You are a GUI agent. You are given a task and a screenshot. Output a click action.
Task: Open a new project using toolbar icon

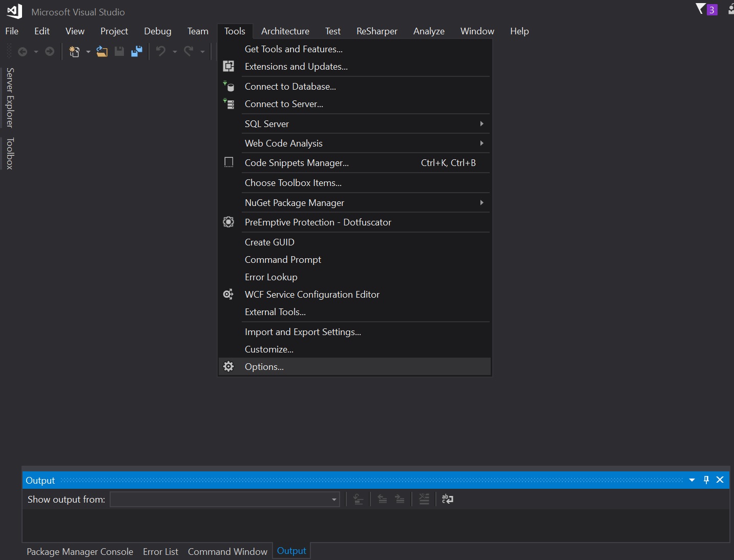pyautogui.click(x=74, y=51)
